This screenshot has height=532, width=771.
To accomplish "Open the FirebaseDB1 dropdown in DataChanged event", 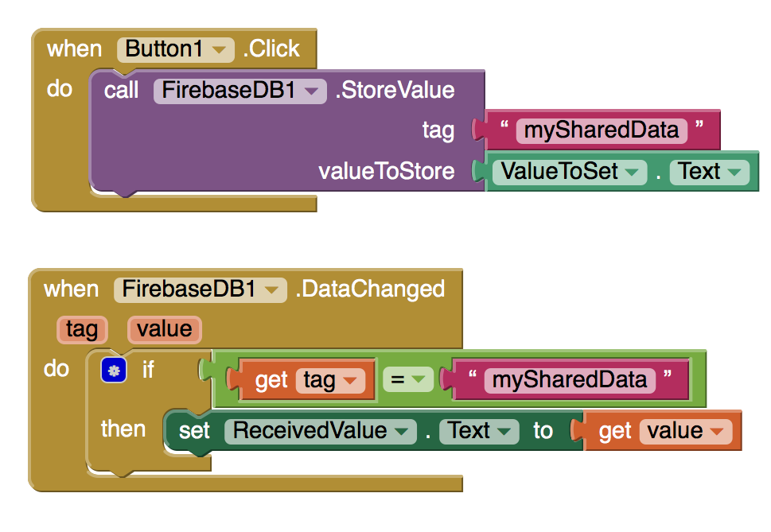I will [x=201, y=289].
